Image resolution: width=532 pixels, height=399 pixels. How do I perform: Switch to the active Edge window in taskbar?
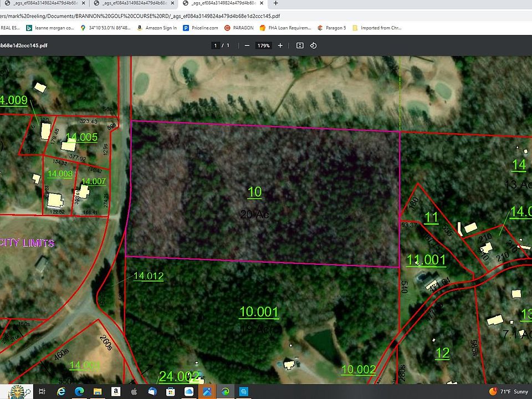226,392
